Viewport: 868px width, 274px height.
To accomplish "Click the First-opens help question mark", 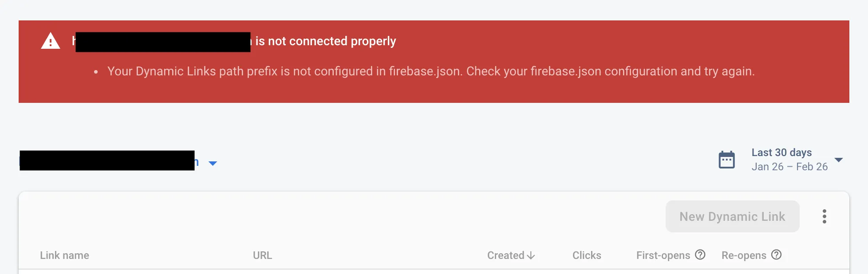I will [700, 255].
